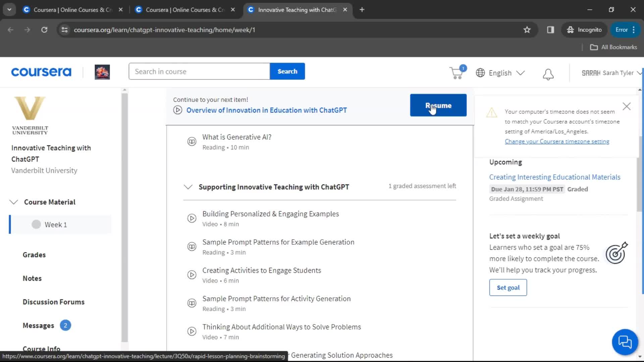644x362 pixels.
Task: Close the timezone warning notice
Action: point(627,107)
